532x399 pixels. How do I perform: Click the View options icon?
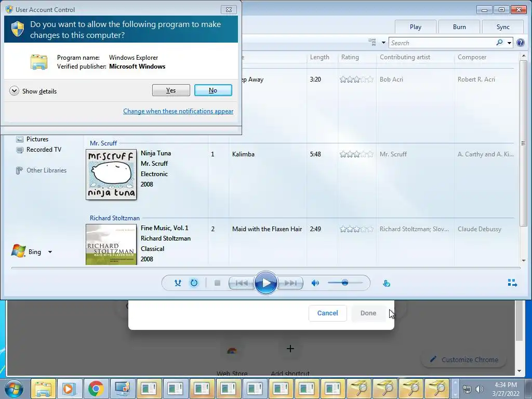pyautogui.click(x=372, y=43)
